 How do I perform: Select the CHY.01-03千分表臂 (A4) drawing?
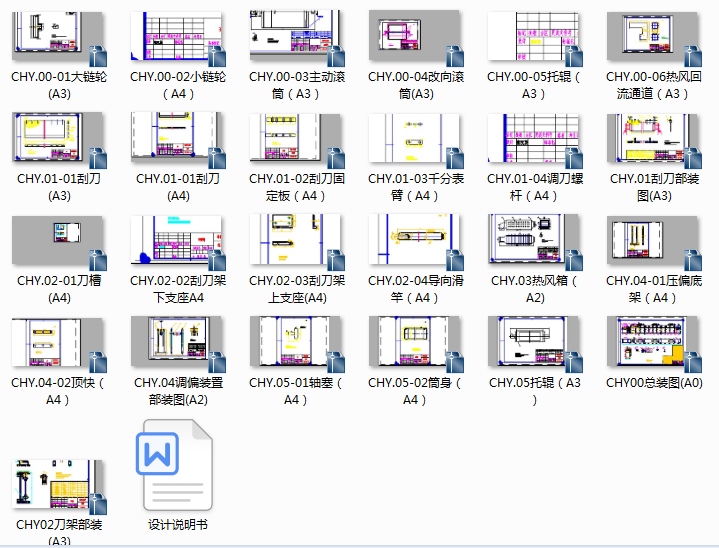tap(416, 140)
